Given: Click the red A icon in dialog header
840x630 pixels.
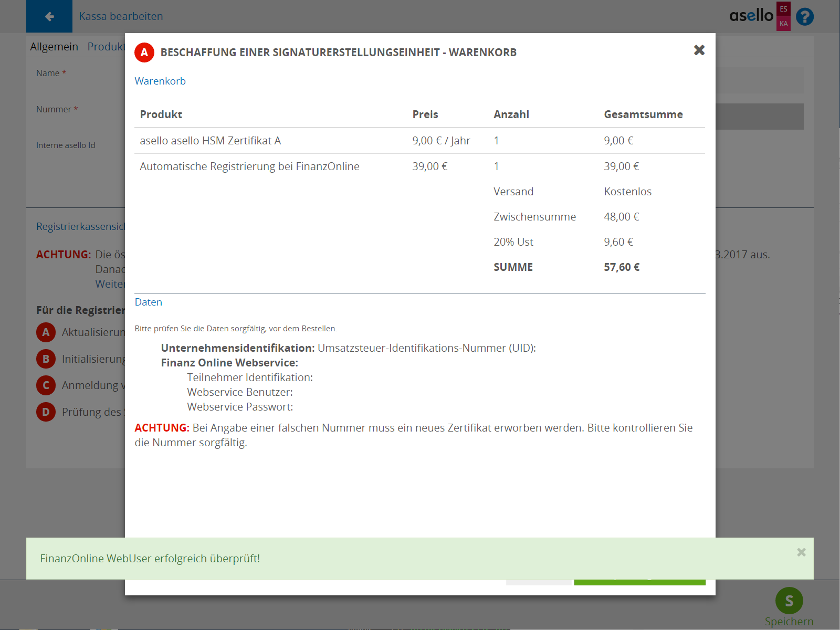Looking at the screenshot, I should pyautogui.click(x=144, y=52).
